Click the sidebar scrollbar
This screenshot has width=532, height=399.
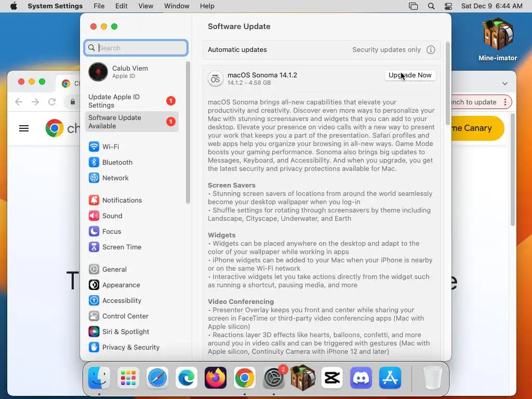tap(188, 132)
